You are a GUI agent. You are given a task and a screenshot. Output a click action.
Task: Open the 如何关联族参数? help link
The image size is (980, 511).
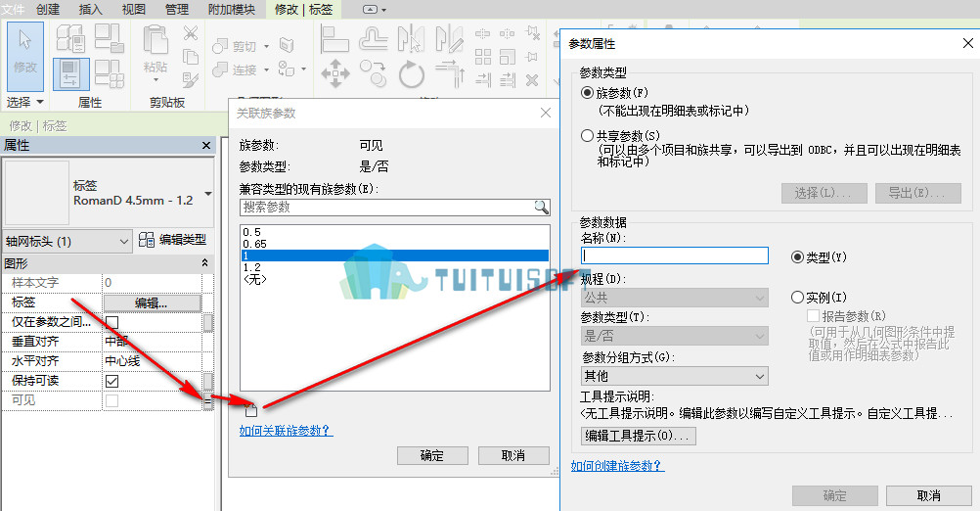(x=286, y=431)
